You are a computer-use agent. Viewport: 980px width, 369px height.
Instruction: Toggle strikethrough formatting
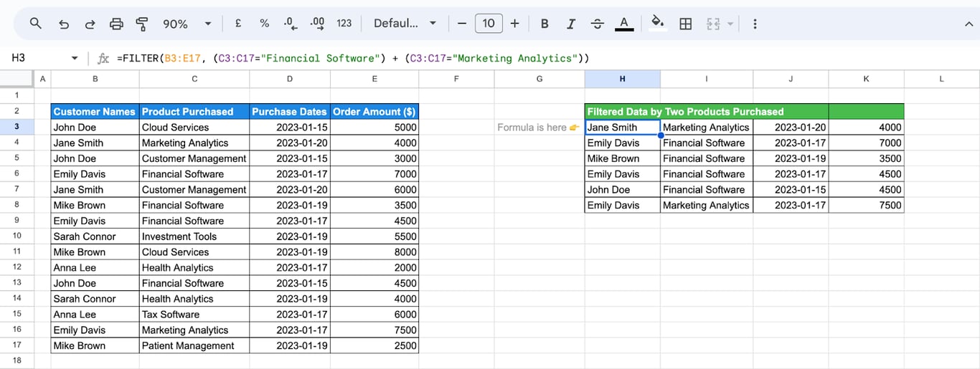(x=598, y=24)
